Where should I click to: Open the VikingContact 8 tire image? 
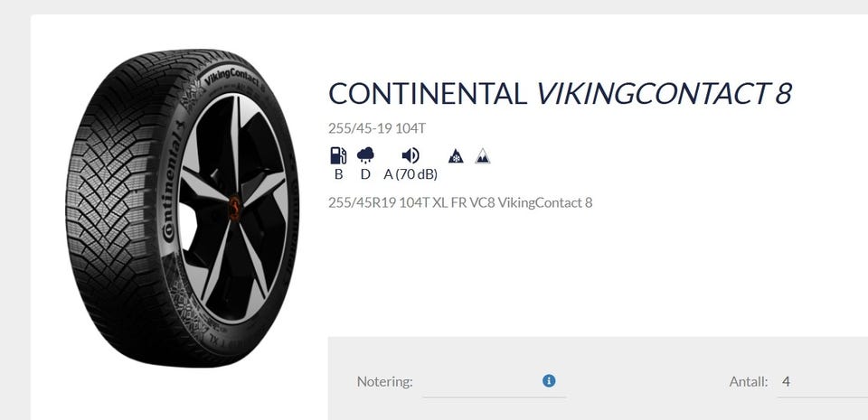pos(182,207)
